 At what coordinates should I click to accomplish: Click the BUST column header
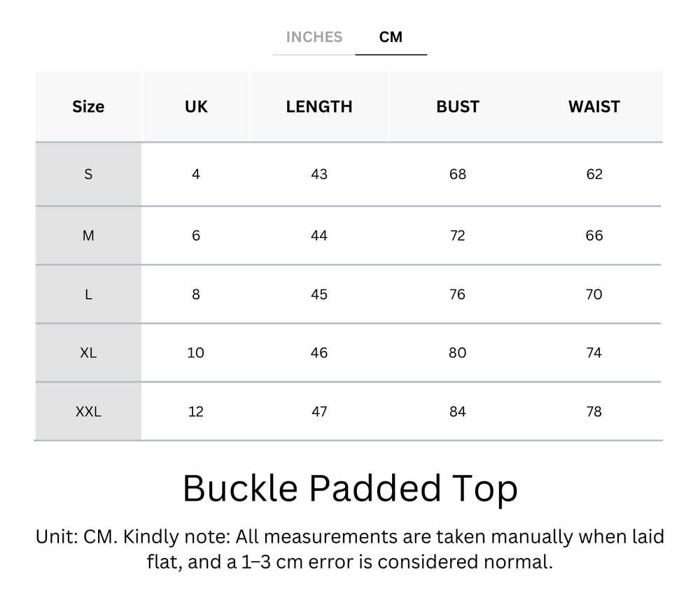coord(457,106)
